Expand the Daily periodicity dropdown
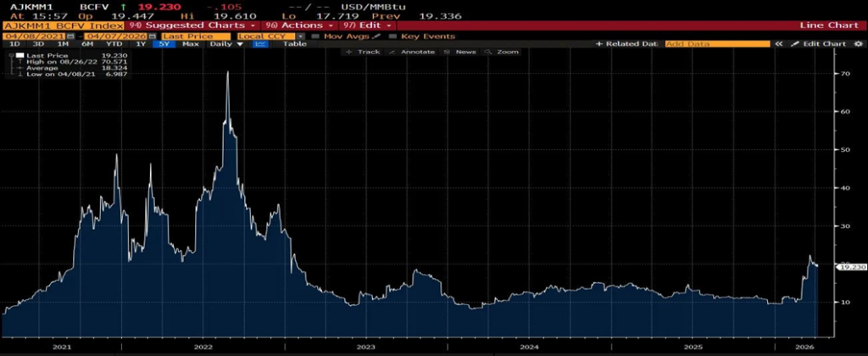The height and width of the screenshot is (356, 868). click(x=226, y=44)
